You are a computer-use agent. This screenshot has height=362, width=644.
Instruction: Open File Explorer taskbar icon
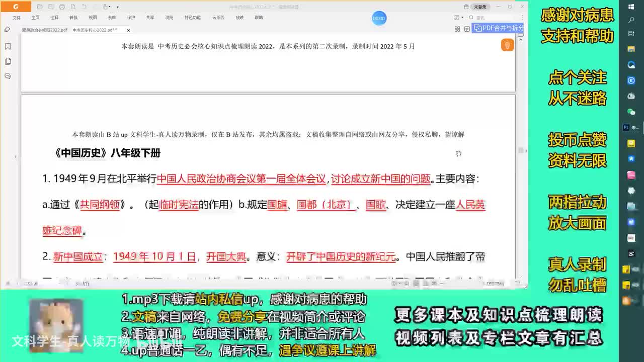click(631, 49)
